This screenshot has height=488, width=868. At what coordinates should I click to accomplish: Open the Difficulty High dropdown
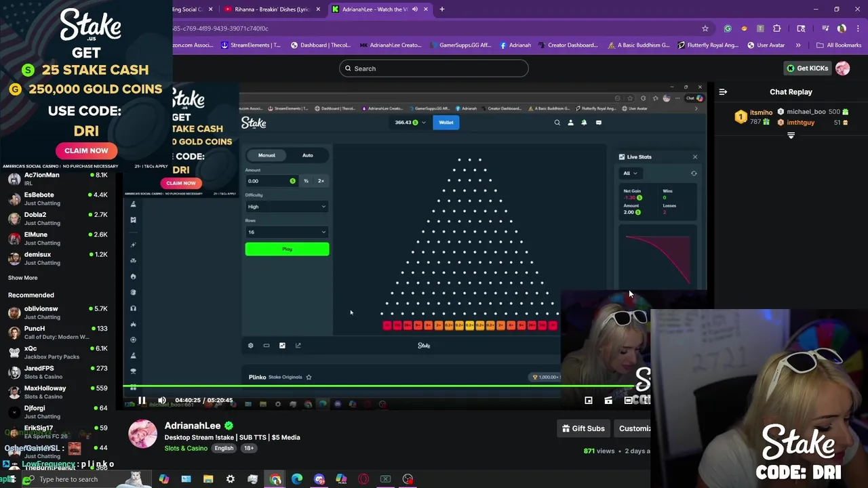click(x=287, y=207)
